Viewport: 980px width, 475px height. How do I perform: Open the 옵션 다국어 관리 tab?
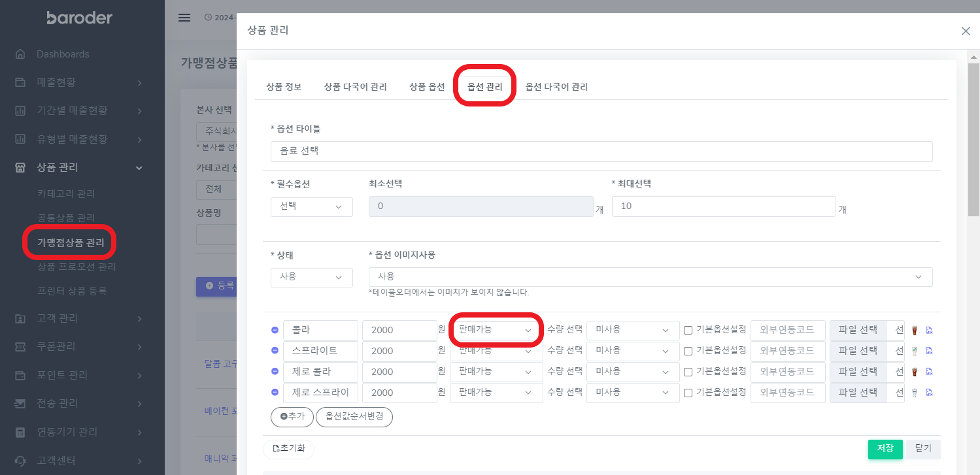[x=556, y=87]
